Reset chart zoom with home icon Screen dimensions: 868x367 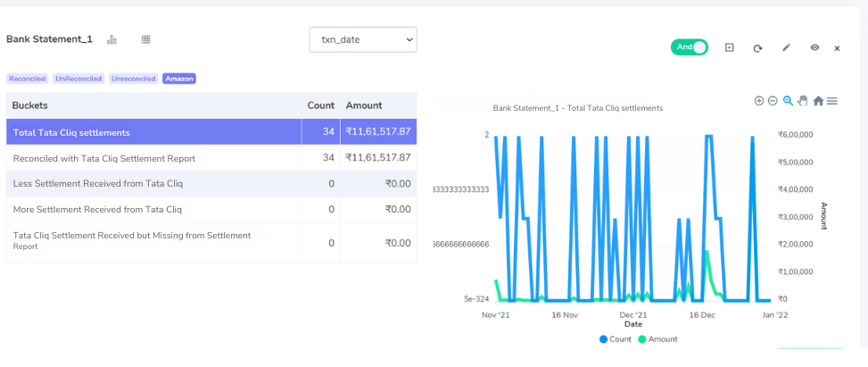[818, 101]
